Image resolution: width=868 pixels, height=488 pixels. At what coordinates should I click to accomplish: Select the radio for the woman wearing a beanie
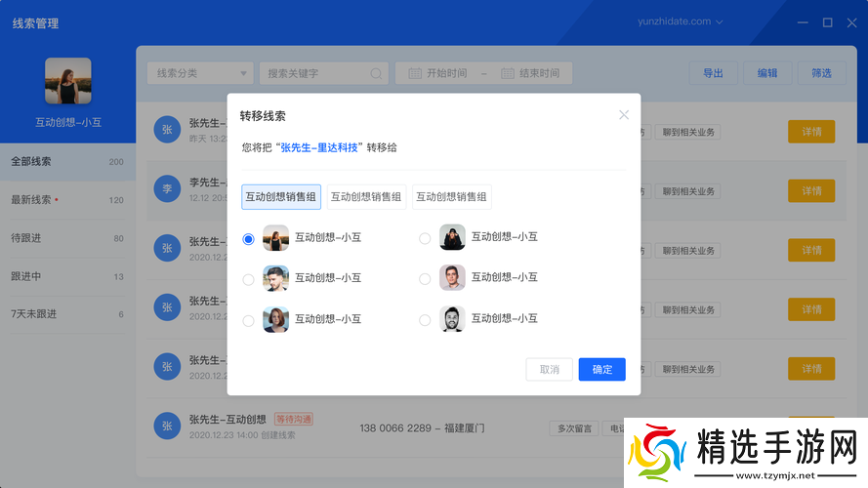425,238
